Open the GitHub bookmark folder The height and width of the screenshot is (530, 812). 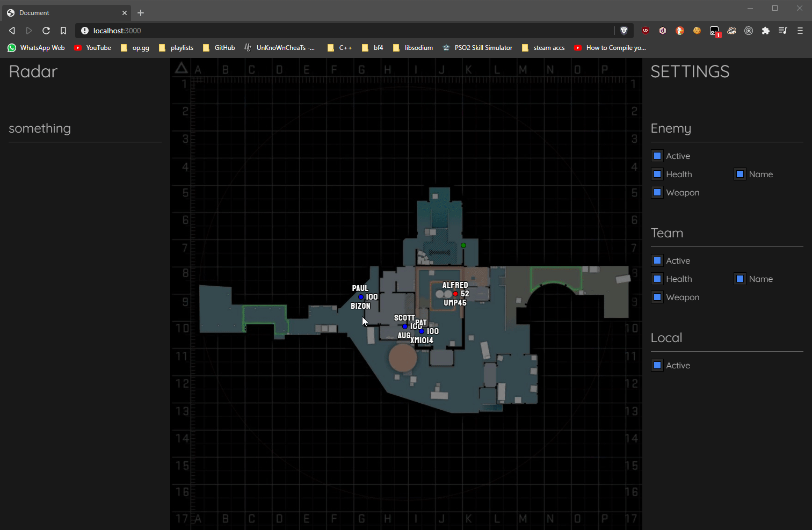click(219, 48)
